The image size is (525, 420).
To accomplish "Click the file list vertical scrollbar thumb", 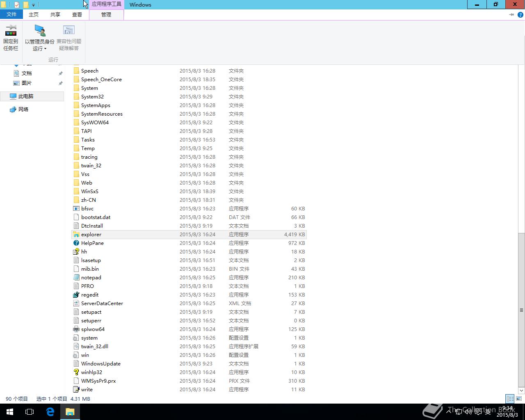I will pos(521,310).
